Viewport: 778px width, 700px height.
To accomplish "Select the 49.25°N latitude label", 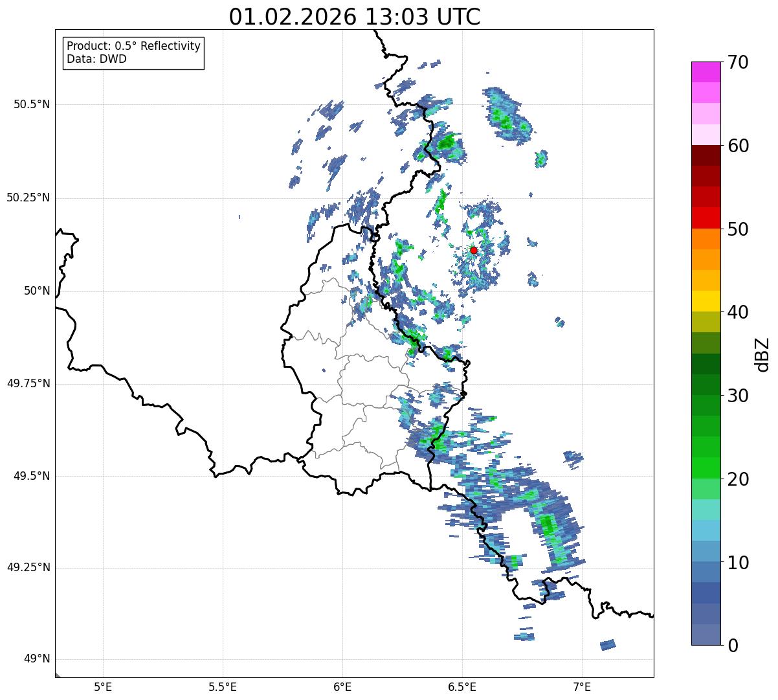I will tap(28, 567).
